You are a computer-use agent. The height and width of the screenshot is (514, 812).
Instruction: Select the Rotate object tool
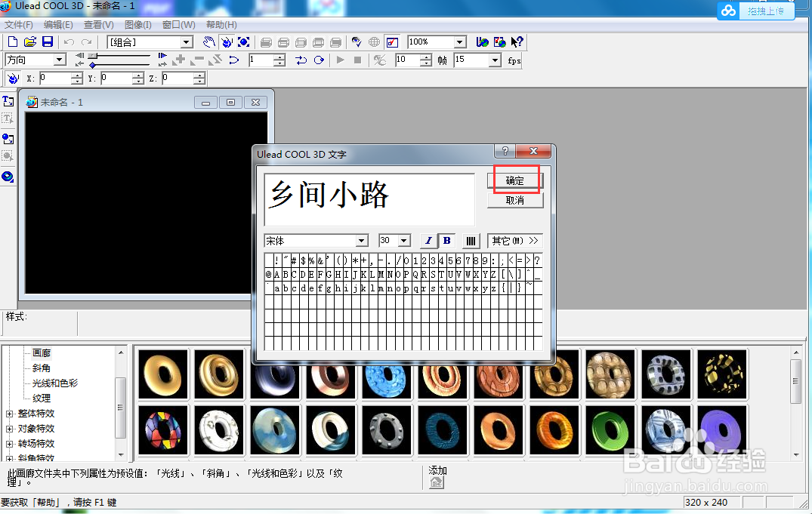click(227, 42)
